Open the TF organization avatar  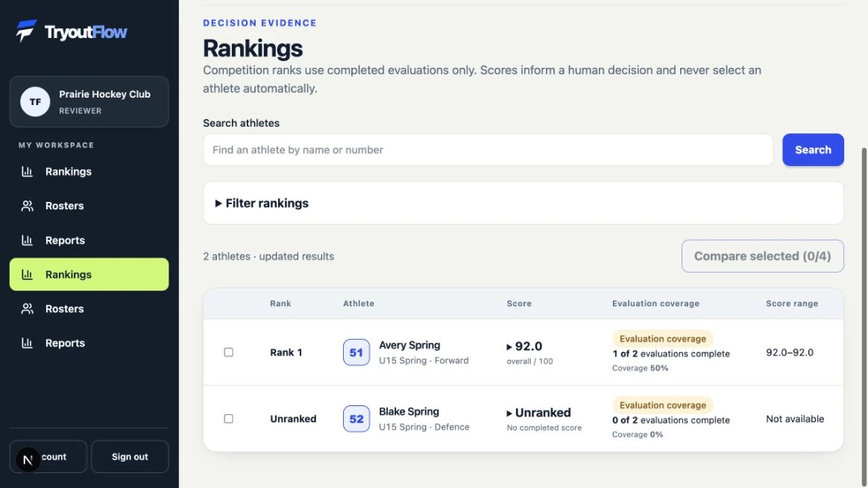pos(35,102)
